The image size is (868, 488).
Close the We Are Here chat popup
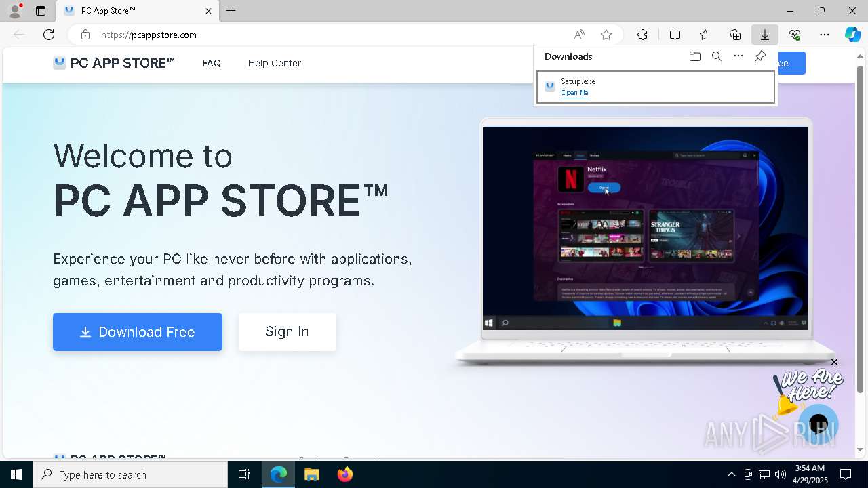pyautogui.click(x=835, y=362)
